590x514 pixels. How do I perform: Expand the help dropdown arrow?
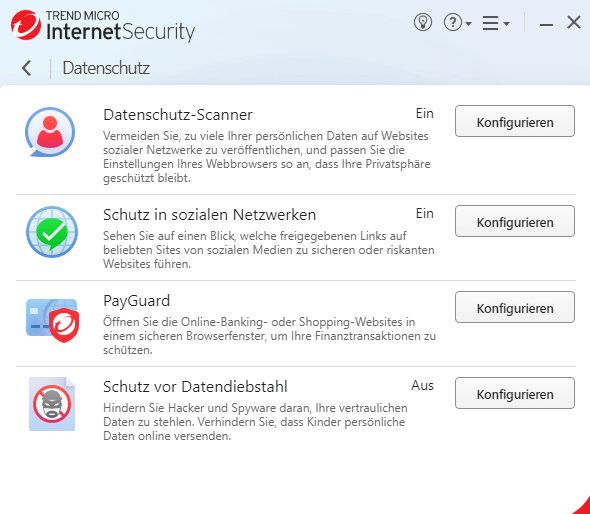(468, 24)
